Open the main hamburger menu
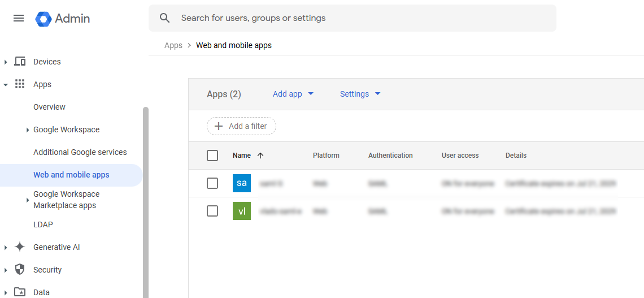 tap(19, 19)
